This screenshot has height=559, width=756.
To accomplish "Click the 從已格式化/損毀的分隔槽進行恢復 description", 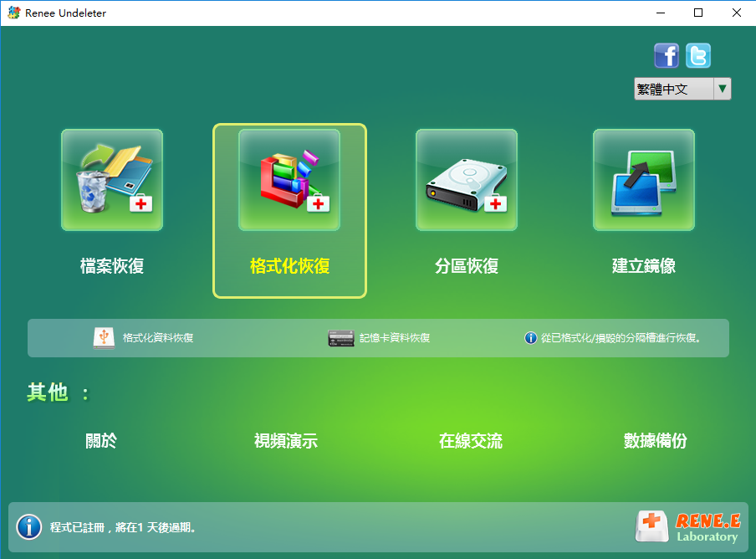I will (621, 337).
